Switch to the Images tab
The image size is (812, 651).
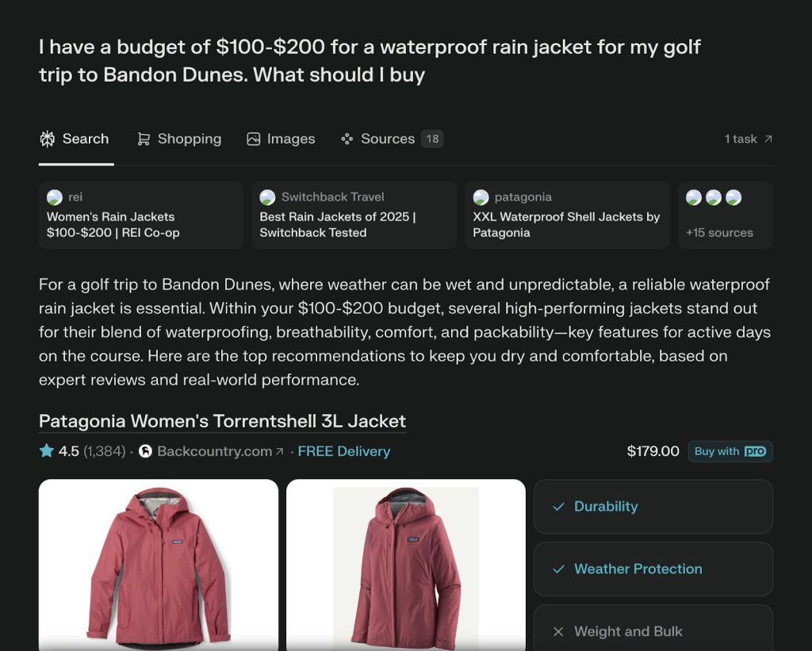click(x=281, y=139)
